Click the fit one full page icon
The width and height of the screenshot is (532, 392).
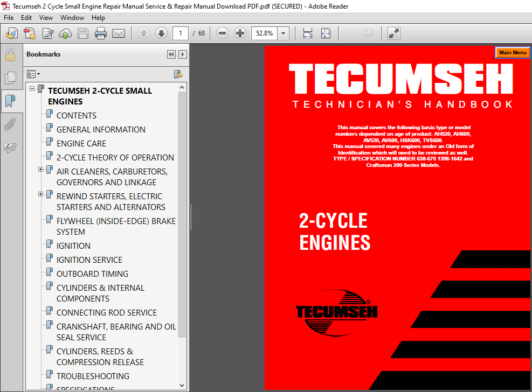326,33
